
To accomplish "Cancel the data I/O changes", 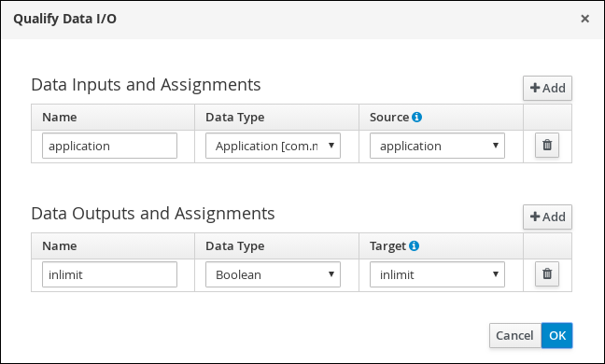I will 514,335.
